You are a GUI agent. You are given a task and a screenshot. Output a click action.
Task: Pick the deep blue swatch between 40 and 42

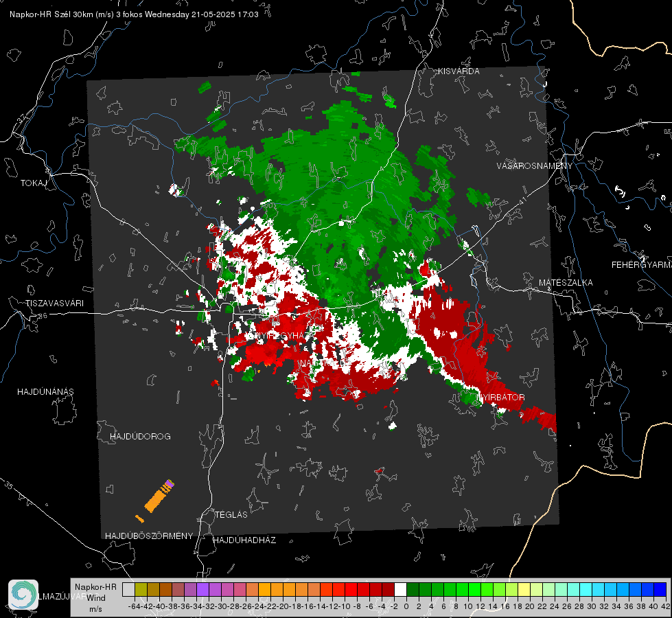tap(660, 589)
